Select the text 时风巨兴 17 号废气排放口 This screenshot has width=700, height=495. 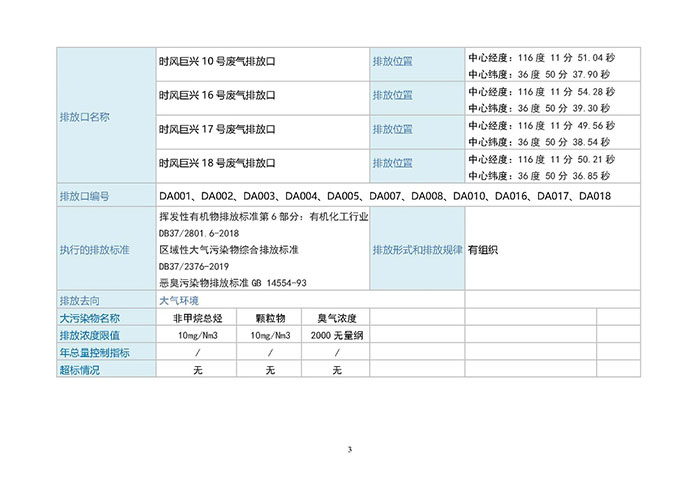click(x=217, y=129)
